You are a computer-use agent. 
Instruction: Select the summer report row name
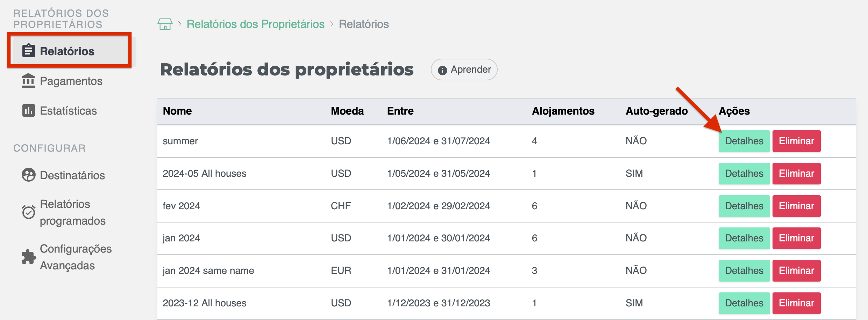point(180,141)
